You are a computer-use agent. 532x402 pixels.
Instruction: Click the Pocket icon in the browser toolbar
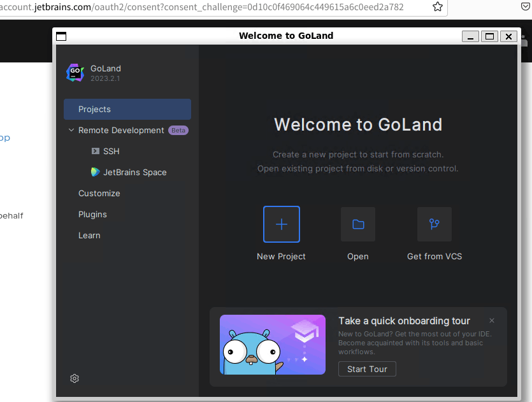coord(526,6)
